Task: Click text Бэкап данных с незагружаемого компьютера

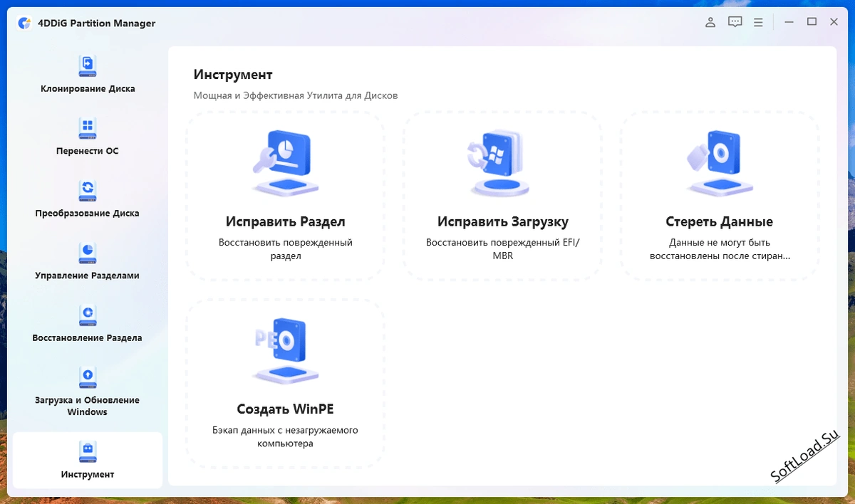Action: [285, 437]
